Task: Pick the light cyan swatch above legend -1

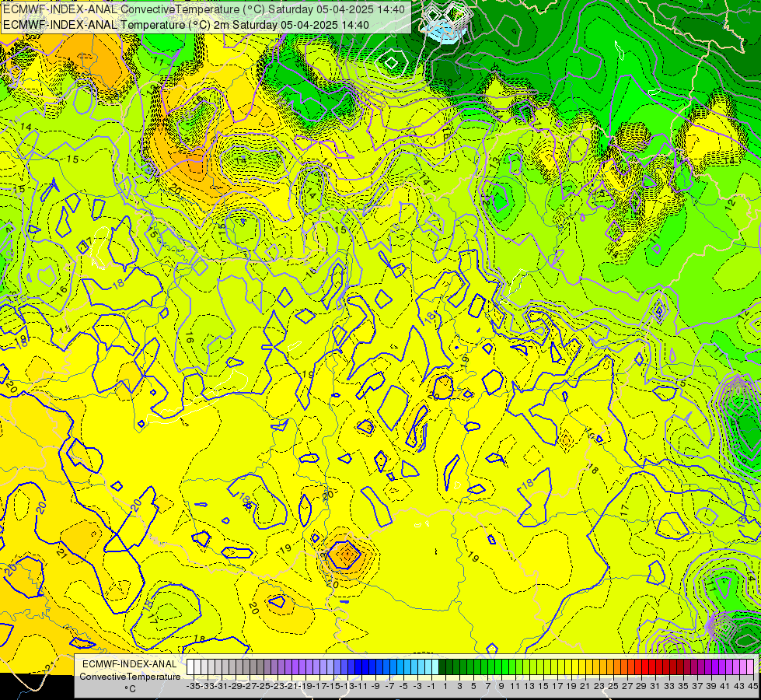Action: pos(428,667)
